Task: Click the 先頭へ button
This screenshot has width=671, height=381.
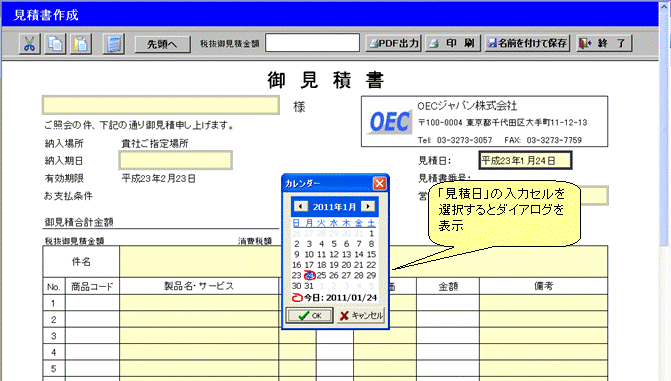Action: pos(163,44)
